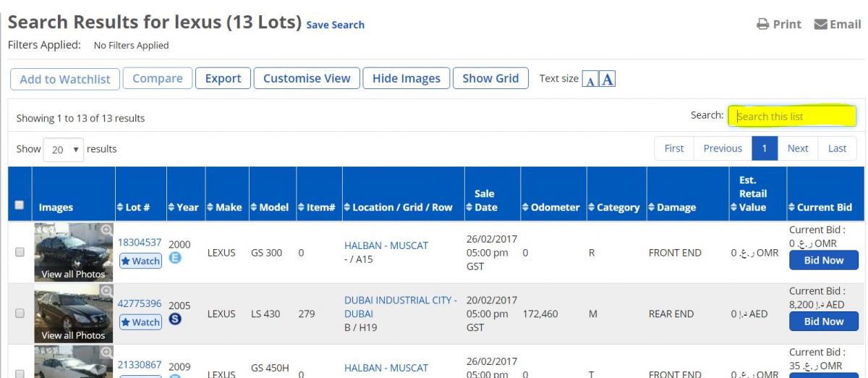Sort table by Model column
This screenshot has width=868, height=378.
pyautogui.click(x=269, y=207)
